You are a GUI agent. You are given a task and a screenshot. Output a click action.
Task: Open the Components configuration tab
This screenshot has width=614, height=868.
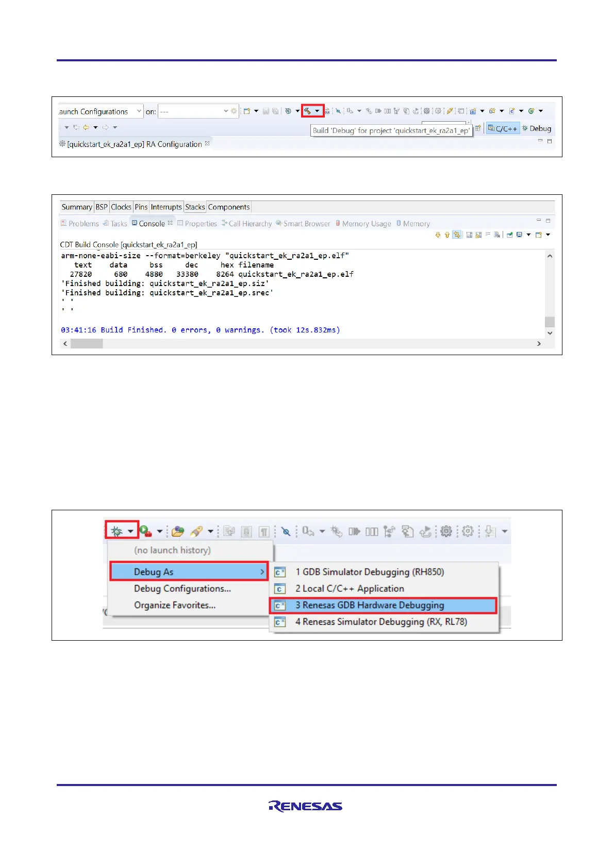pos(229,207)
